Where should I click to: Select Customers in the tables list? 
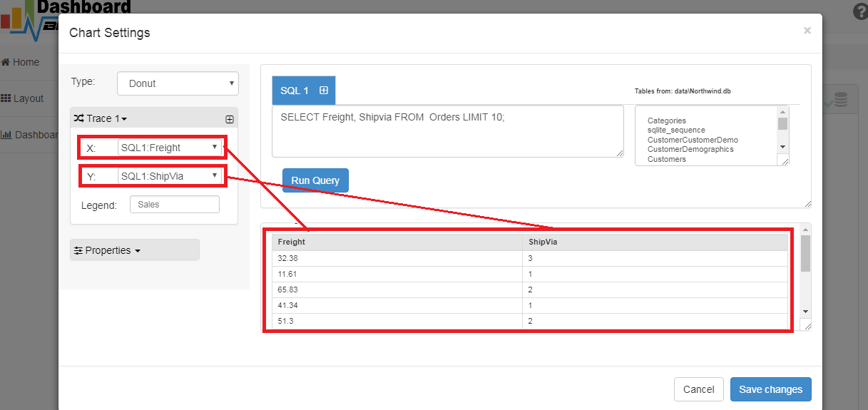667,160
